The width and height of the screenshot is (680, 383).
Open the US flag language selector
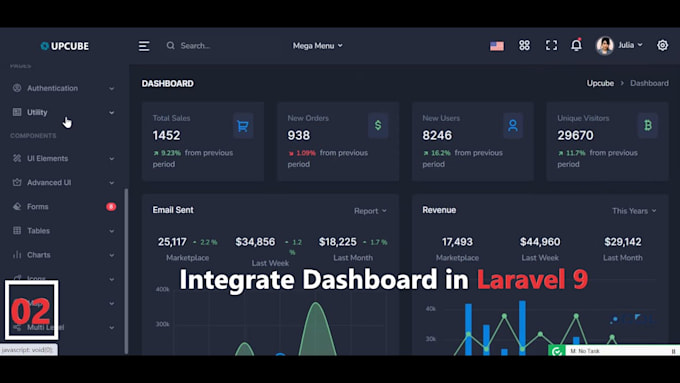[497, 46]
